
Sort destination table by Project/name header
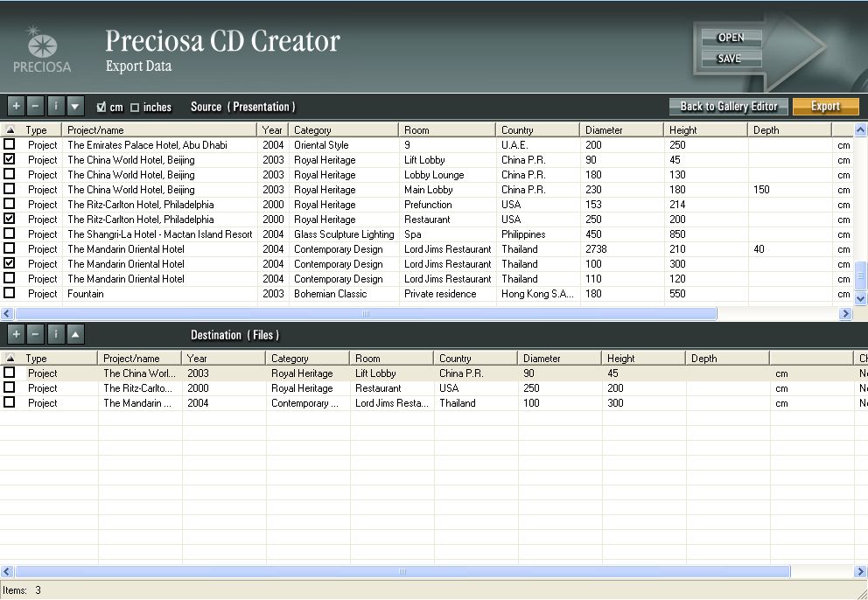(x=139, y=358)
